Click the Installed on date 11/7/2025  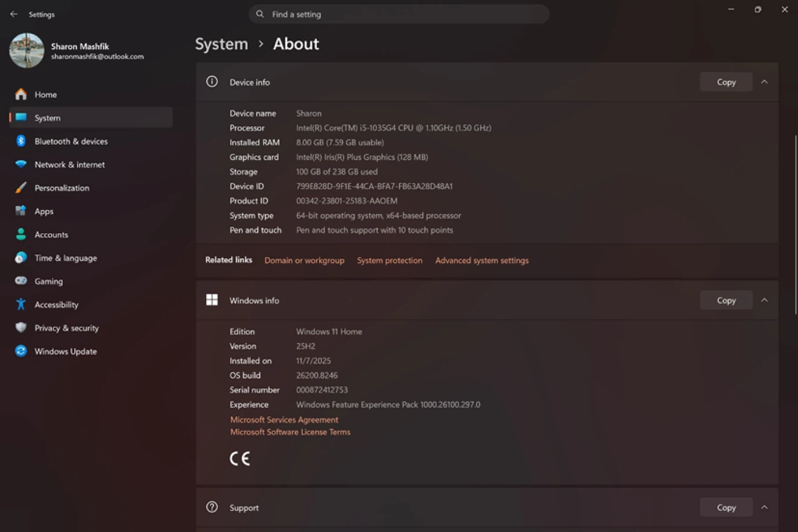click(313, 361)
